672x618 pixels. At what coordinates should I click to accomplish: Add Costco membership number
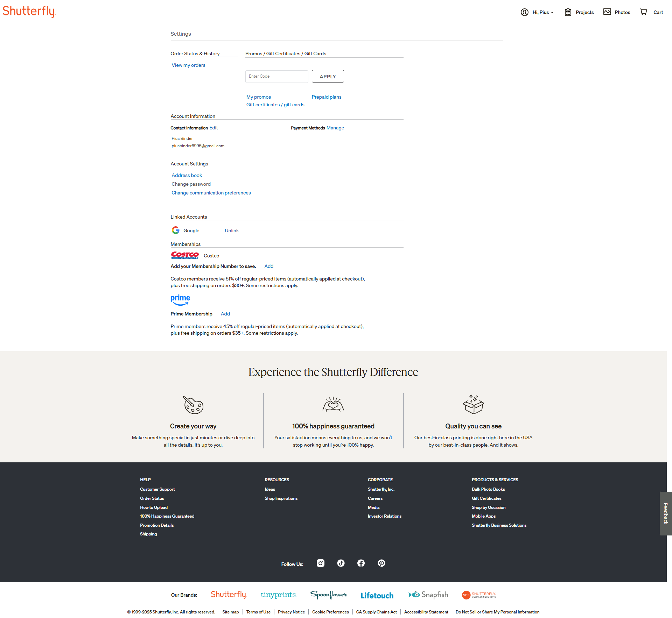tap(269, 266)
